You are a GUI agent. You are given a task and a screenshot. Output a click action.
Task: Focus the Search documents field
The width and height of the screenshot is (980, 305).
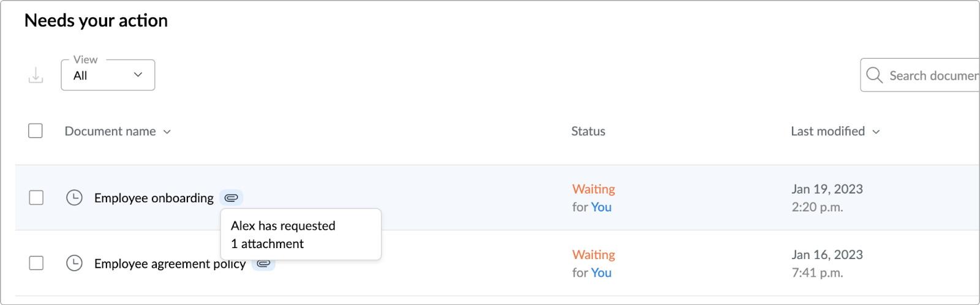click(x=920, y=75)
